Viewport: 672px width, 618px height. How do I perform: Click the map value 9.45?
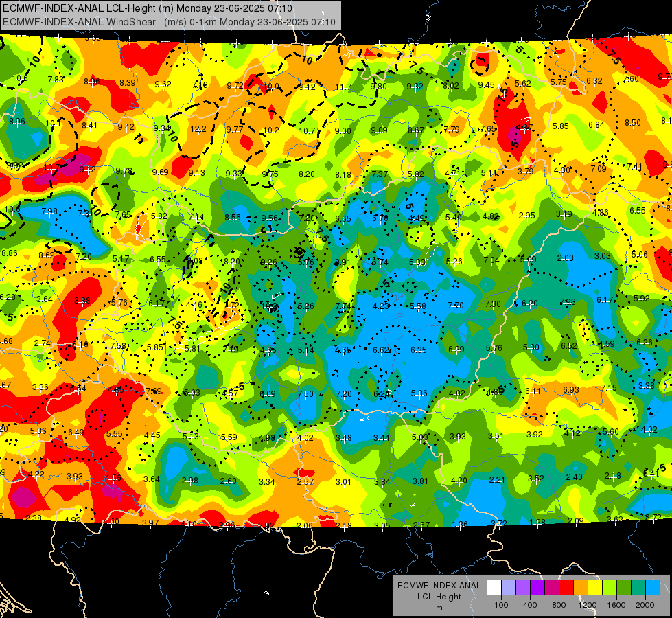tap(487, 85)
